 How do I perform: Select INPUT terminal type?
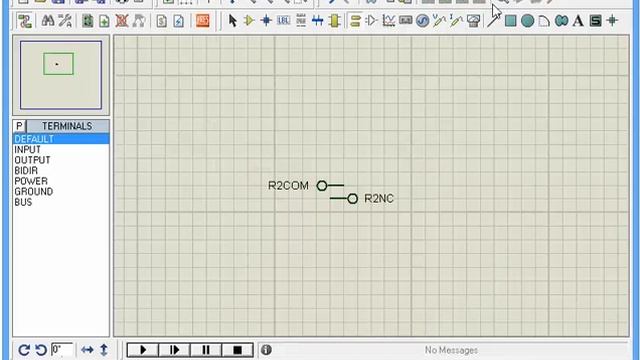click(x=61, y=149)
